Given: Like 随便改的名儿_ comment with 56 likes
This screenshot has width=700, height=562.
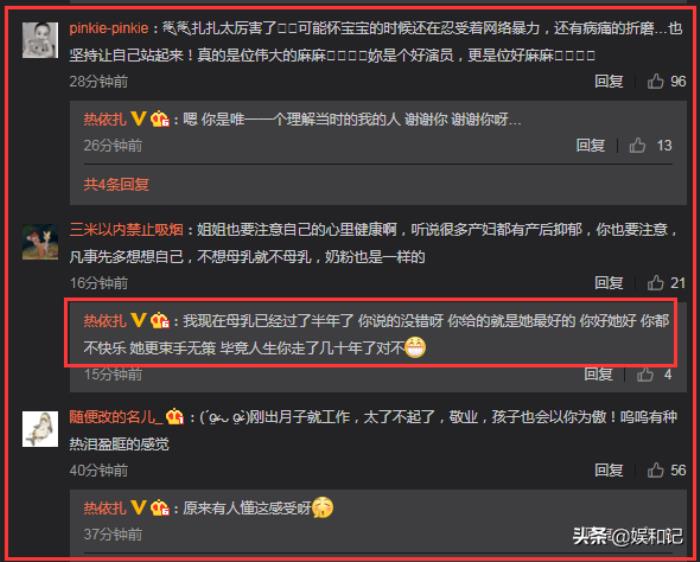Looking at the screenshot, I should pyautogui.click(x=655, y=470).
